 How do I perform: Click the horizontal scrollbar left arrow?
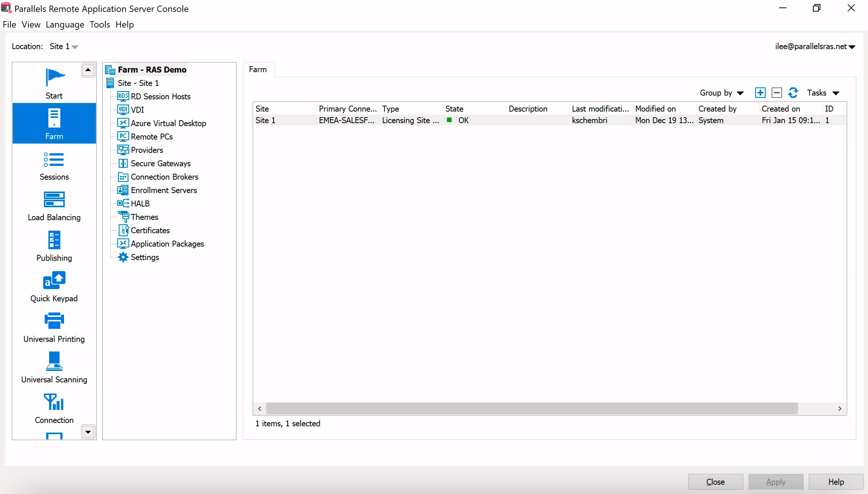pyautogui.click(x=259, y=408)
